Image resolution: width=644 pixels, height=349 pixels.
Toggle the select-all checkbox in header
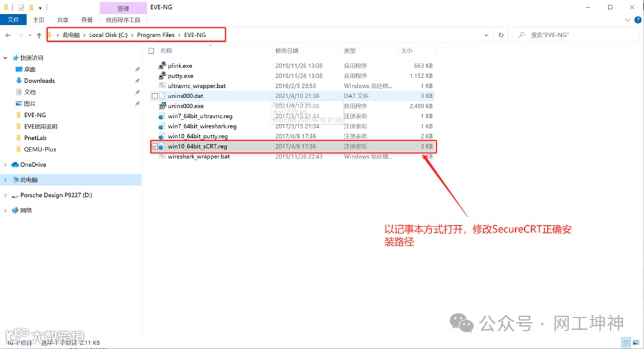tap(151, 51)
